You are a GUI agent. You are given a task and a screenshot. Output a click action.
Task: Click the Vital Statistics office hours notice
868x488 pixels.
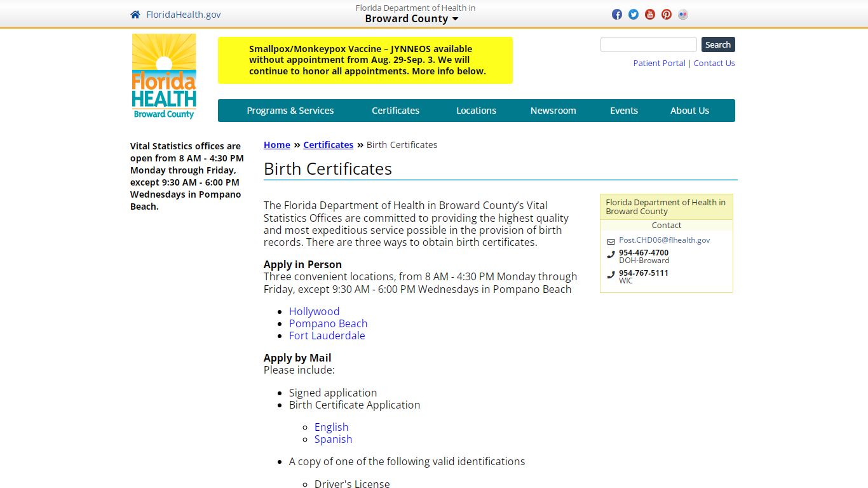[x=187, y=176]
